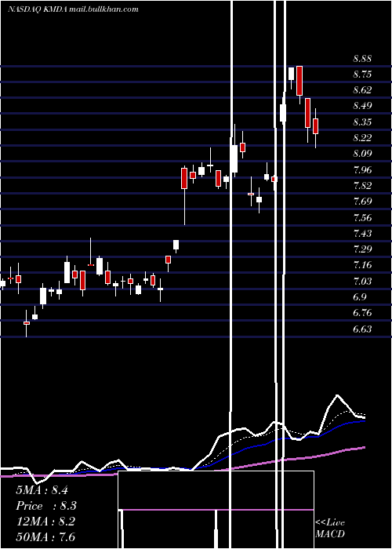Image resolution: width=392 pixels, height=549 pixels.
Task: Click the 6.9 price axis label
Action: point(360,297)
